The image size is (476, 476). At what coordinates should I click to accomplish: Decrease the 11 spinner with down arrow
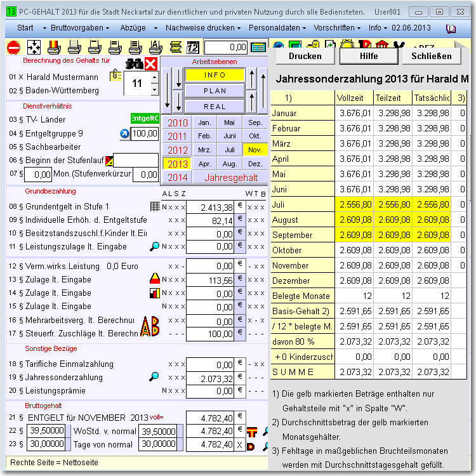point(154,90)
